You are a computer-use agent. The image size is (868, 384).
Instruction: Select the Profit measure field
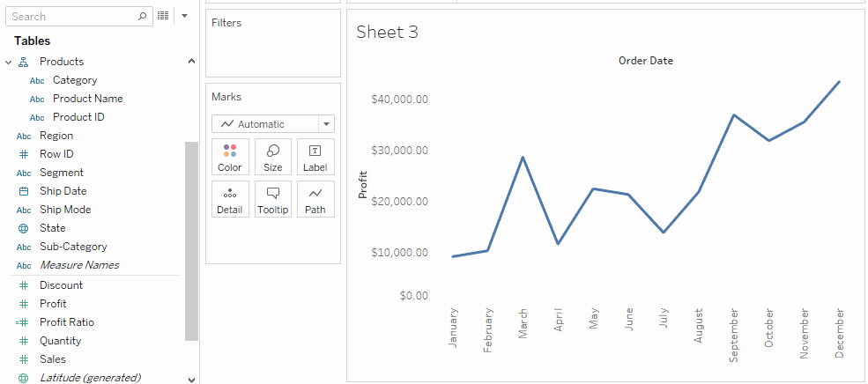53,304
